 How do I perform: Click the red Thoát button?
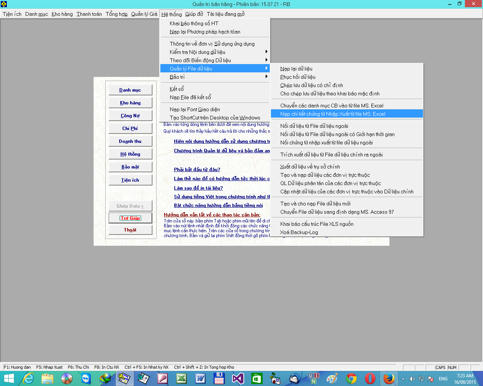(x=130, y=230)
